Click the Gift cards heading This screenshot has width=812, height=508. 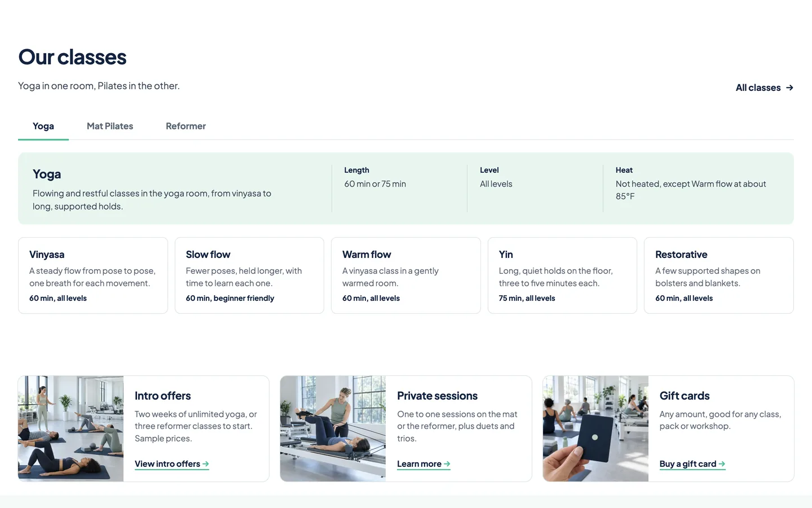[685, 396]
